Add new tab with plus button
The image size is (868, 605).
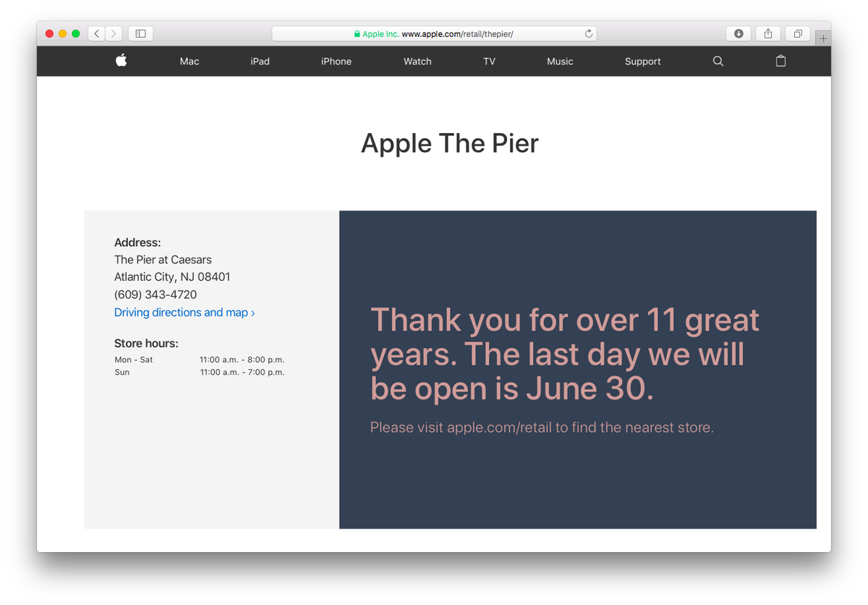(x=823, y=38)
